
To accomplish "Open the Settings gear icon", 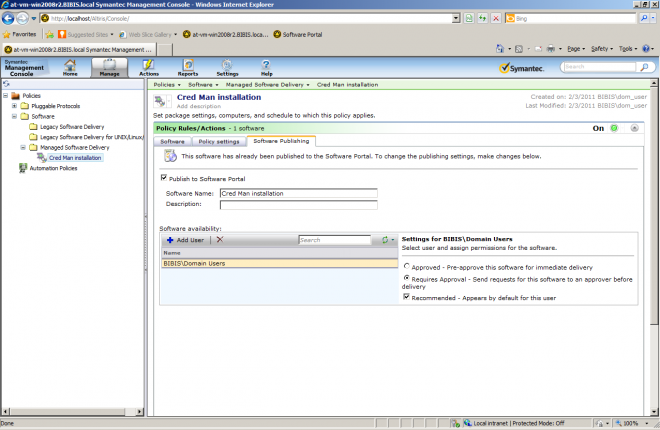I will [227, 67].
